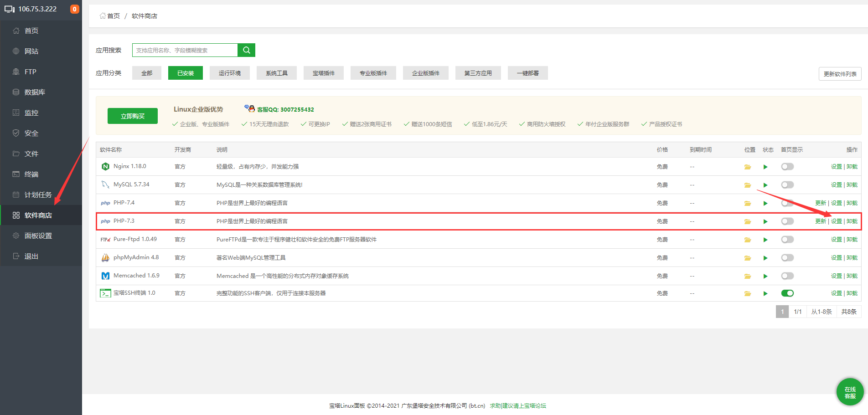Click the green status arrow for MySQL
Image resolution: width=868 pixels, height=415 pixels.
tap(765, 185)
